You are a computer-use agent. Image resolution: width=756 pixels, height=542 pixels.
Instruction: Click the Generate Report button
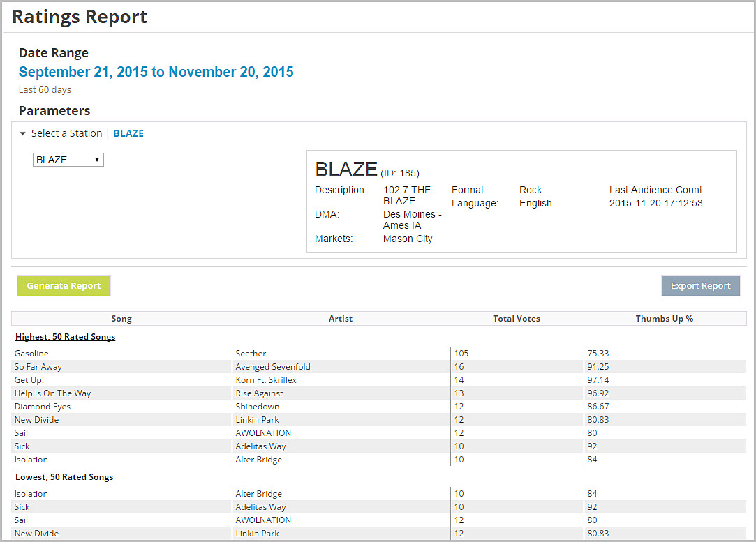64,285
